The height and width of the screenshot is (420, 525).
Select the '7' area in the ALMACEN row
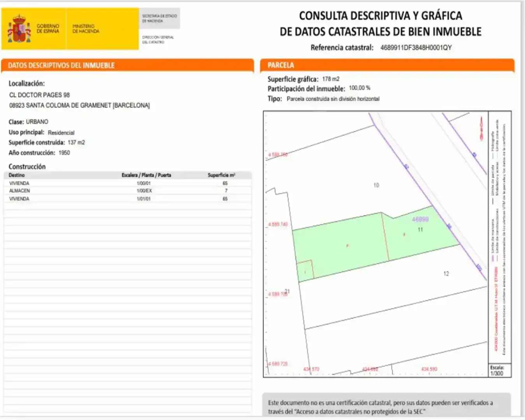(x=226, y=191)
